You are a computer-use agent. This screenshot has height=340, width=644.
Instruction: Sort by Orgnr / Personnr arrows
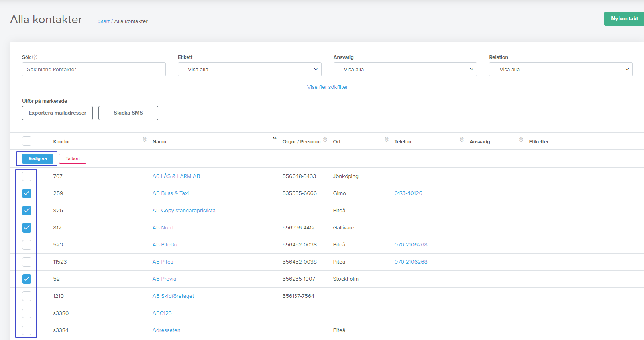(x=325, y=139)
